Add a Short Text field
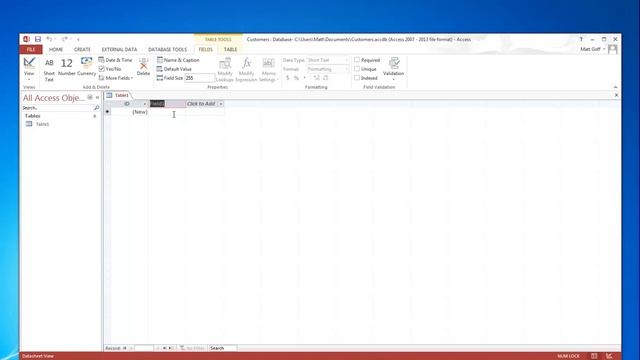The height and width of the screenshot is (360, 640). coord(49,70)
